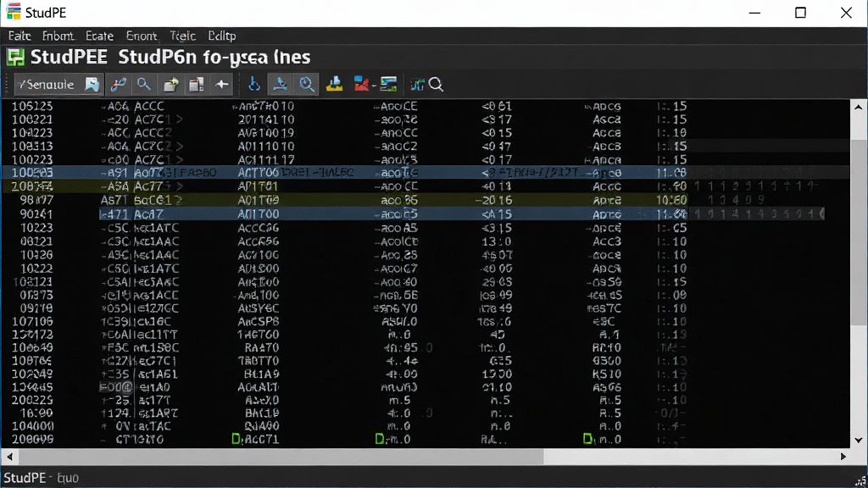868x488 pixels.
Task: Click the white plus-star toolbar icon
Action: click(222, 84)
